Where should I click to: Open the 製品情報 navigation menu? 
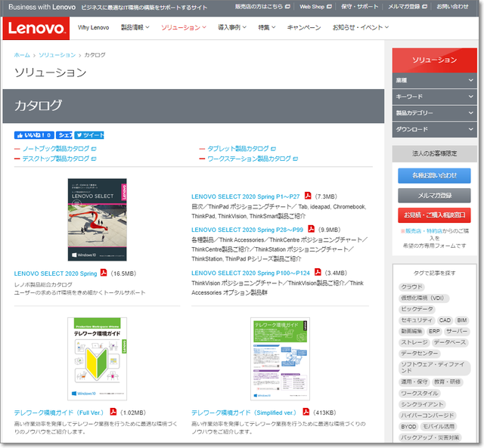(x=135, y=28)
